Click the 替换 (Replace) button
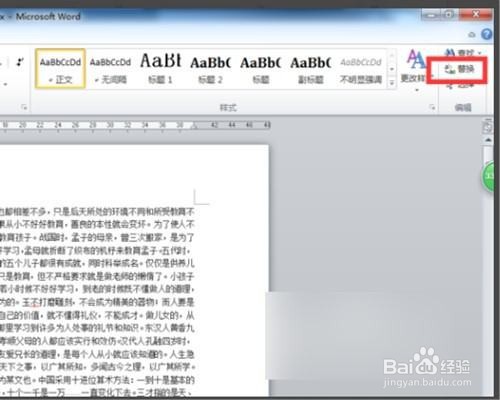Image resolution: width=500 pixels, height=400 pixels. click(x=459, y=69)
